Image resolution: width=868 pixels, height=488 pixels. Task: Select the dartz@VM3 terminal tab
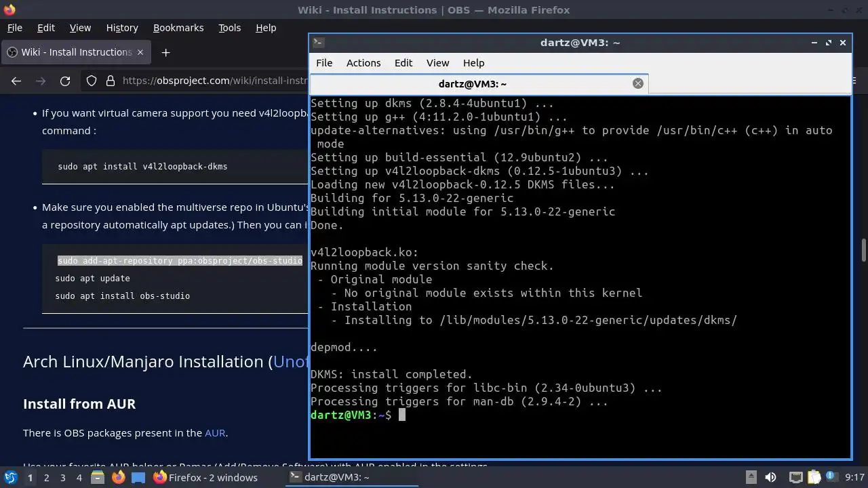[x=479, y=83]
